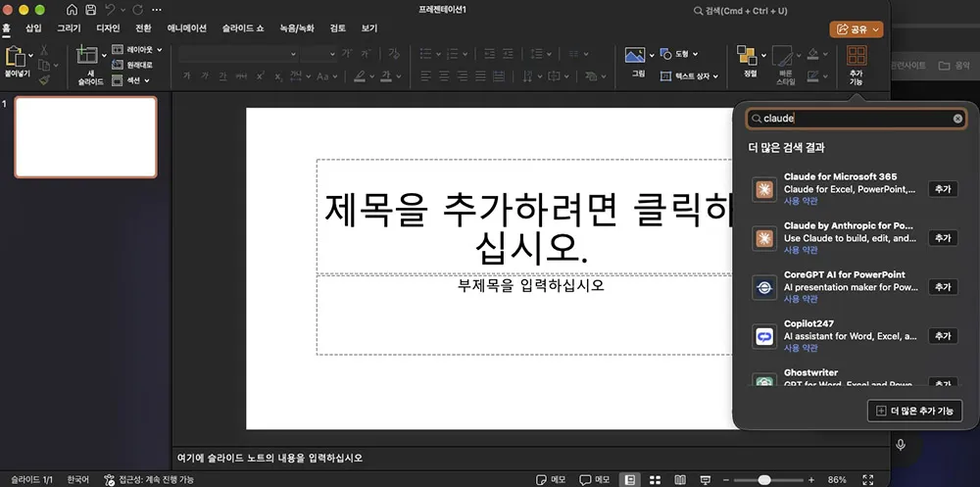Open the 디자인 (Design) tab
This screenshot has height=487, width=980.
[x=108, y=28]
